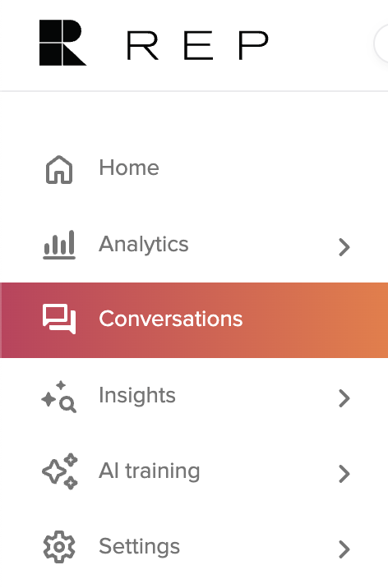Open the Insights label
388x588 pixels.
tap(137, 396)
